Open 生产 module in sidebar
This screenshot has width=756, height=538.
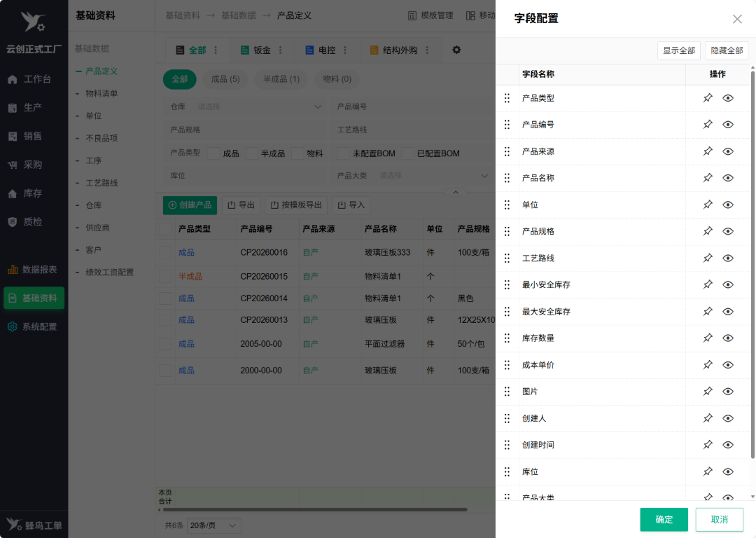(25, 108)
